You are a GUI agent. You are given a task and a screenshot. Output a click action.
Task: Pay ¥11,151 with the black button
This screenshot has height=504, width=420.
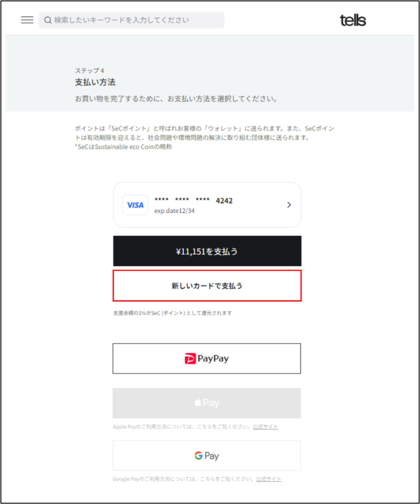point(207,251)
